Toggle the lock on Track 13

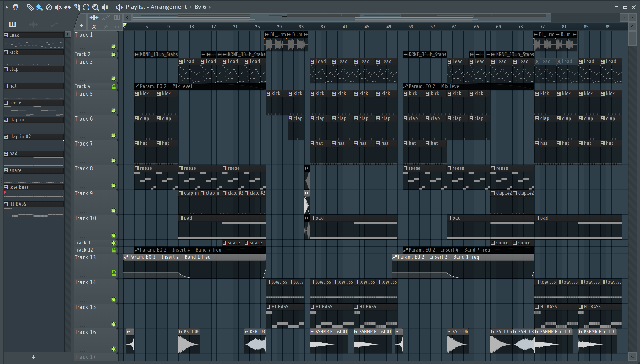tap(114, 273)
